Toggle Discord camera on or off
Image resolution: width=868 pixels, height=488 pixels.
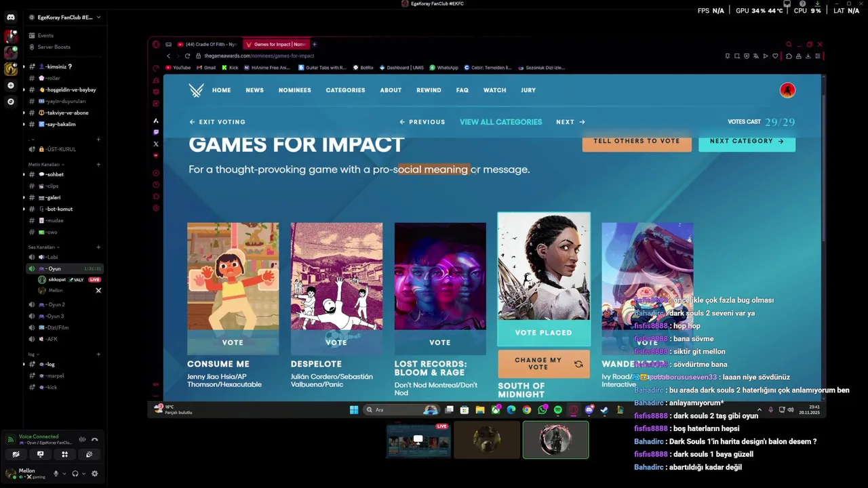16,454
